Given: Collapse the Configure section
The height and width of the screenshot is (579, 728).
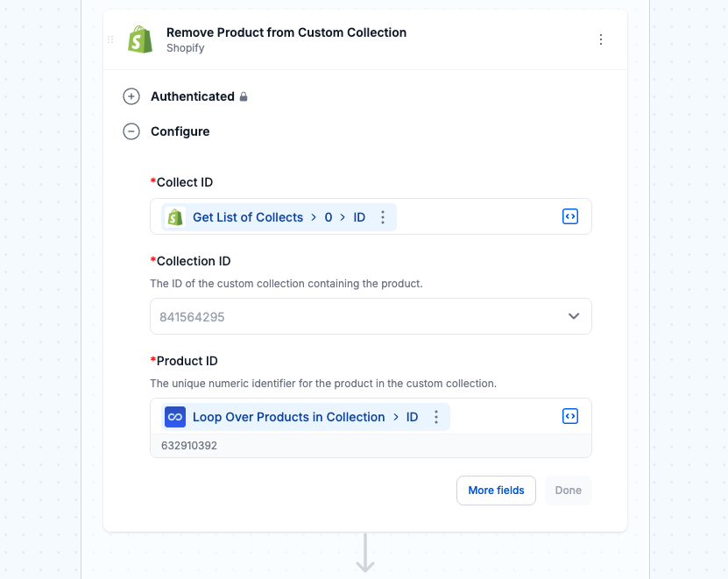Looking at the screenshot, I should click(131, 131).
